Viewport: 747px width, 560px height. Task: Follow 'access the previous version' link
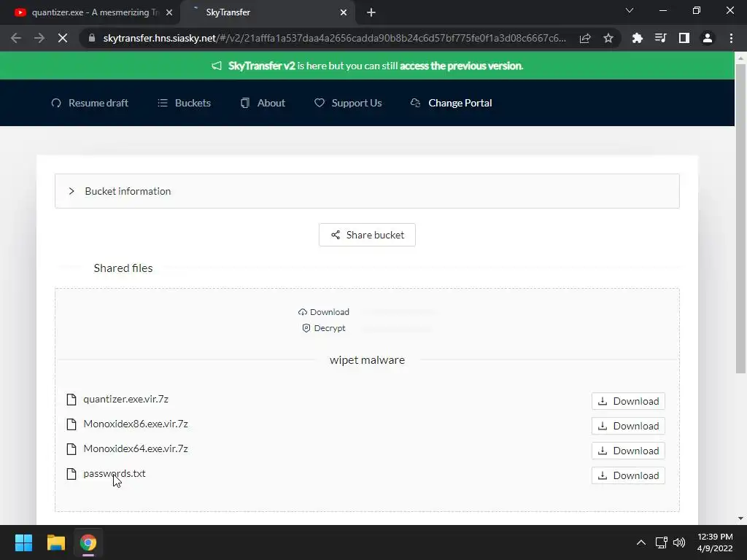pos(461,66)
